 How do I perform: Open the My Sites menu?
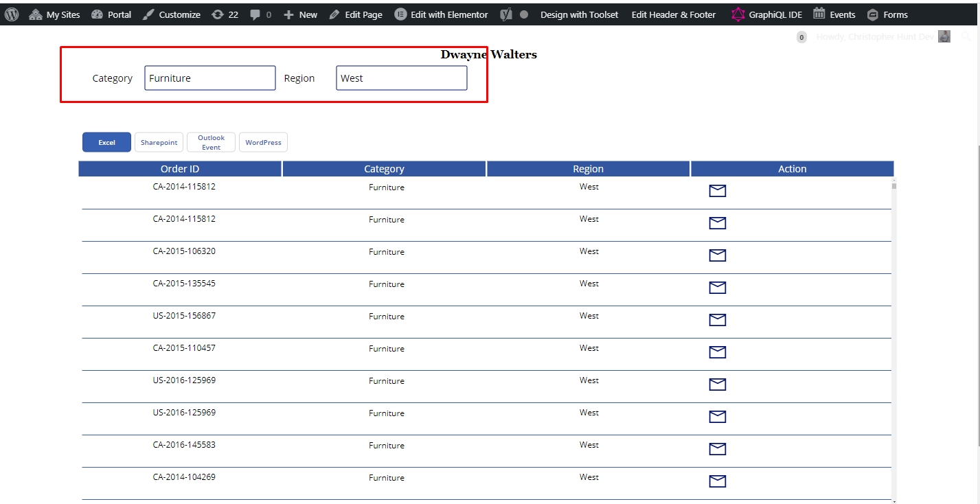54,14
